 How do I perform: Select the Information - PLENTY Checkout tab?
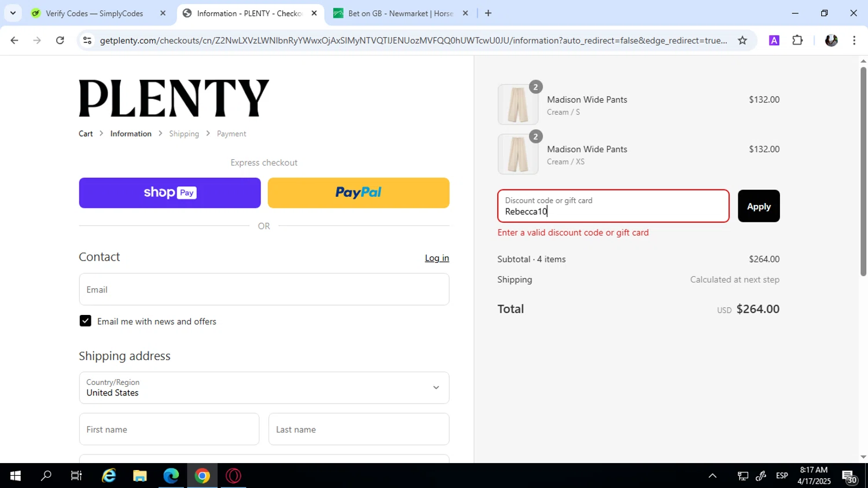(x=250, y=13)
